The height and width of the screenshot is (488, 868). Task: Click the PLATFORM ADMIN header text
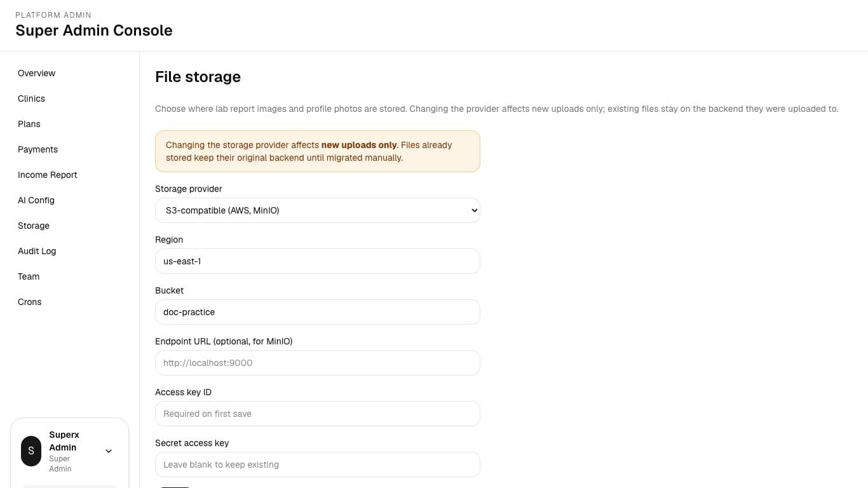53,15
